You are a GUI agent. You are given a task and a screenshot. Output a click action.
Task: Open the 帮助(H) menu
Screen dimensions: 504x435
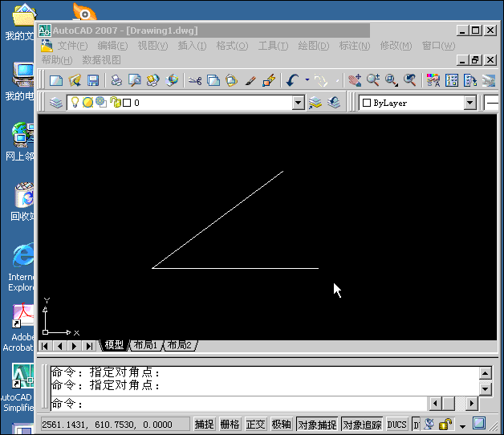coord(57,60)
